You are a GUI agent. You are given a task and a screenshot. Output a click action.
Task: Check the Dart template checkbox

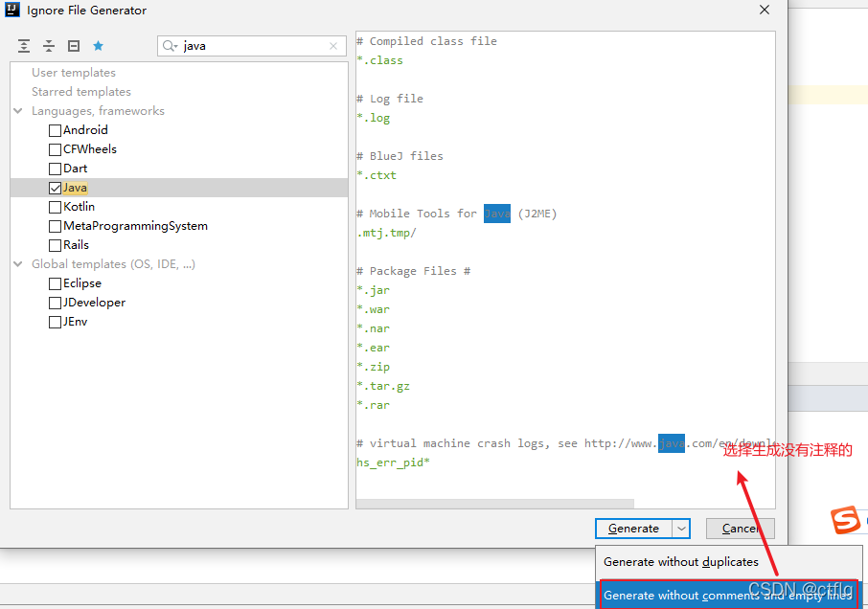coord(55,169)
